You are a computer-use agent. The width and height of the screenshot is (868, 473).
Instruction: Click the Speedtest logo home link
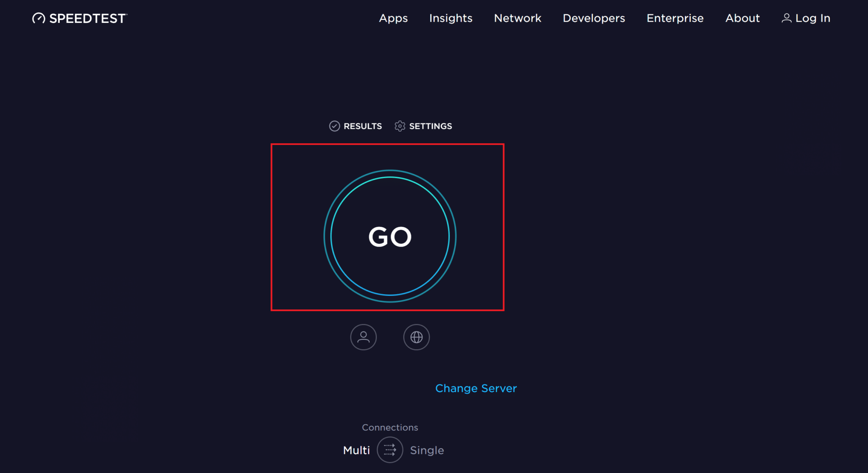point(81,18)
